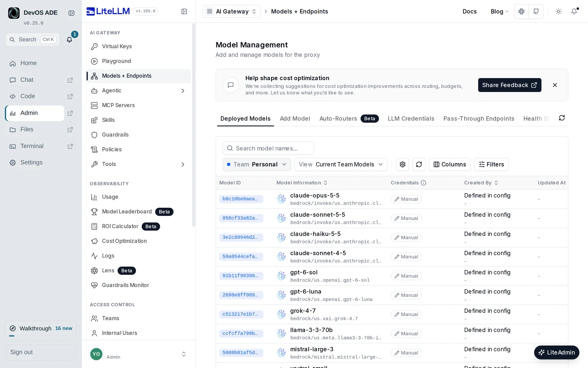Toggle the DevOS ADE sidebar panel
Viewport: 588px width, 368px height.
71,13
